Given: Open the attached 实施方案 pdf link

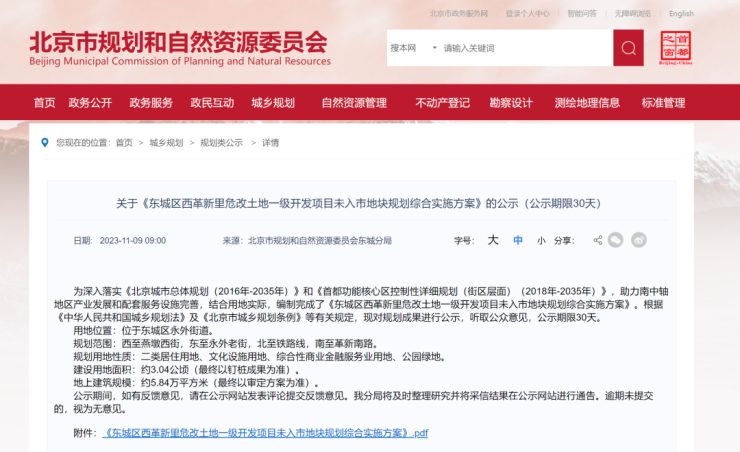Looking at the screenshot, I should coord(265,433).
